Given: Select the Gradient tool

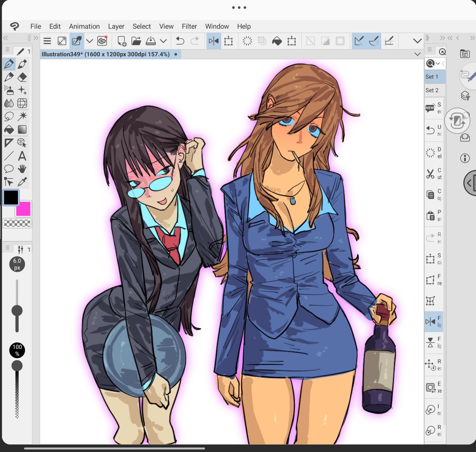Looking at the screenshot, I should pyautogui.click(x=22, y=129).
